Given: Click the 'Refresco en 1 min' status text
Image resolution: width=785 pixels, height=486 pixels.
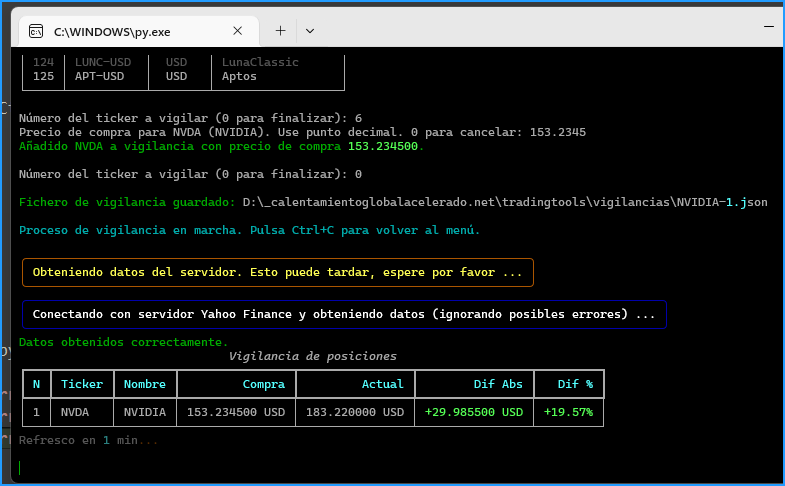Looking at the screenshot, I should tap(88, 440).
